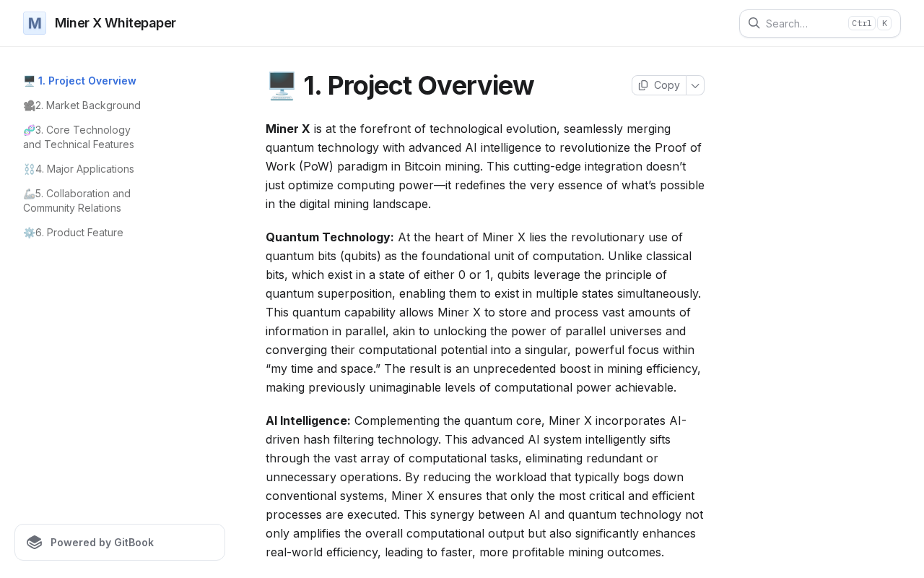Go to Core Technology and Technical Features
Screen dimensions: 924x578
point(82,137)
